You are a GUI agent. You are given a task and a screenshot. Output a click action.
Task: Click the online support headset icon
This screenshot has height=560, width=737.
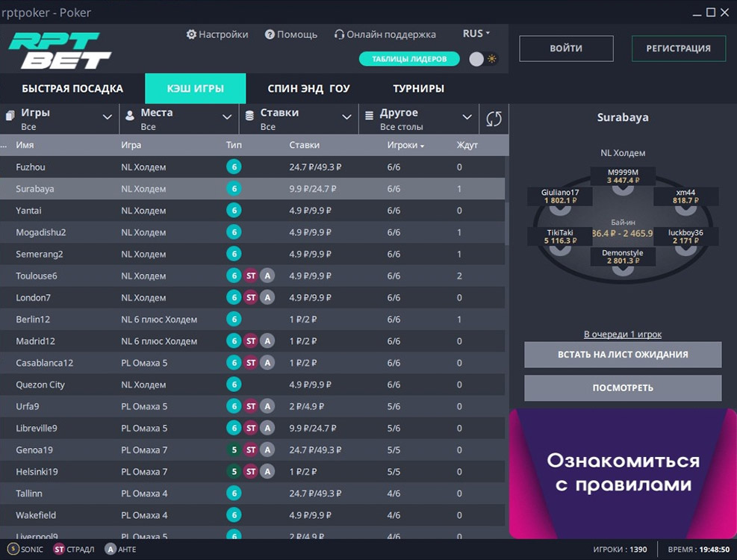point(339,34)
